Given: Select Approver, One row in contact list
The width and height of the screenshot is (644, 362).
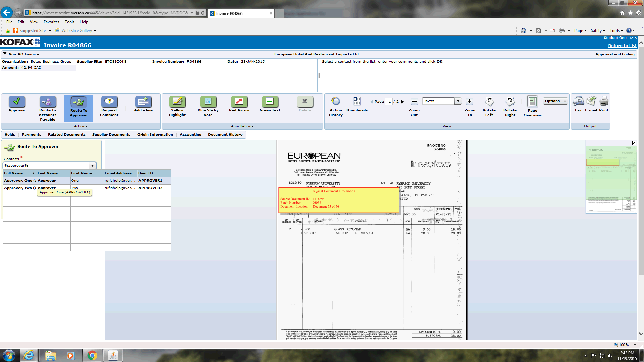Looking at the screenshot, I should point(20,181).
